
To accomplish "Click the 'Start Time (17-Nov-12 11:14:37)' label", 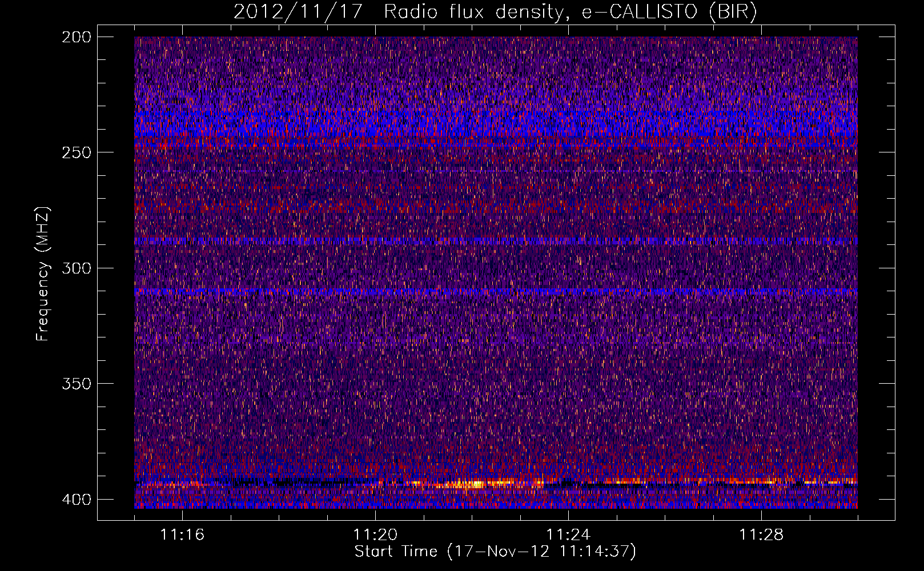I will [x=495, y=552].
